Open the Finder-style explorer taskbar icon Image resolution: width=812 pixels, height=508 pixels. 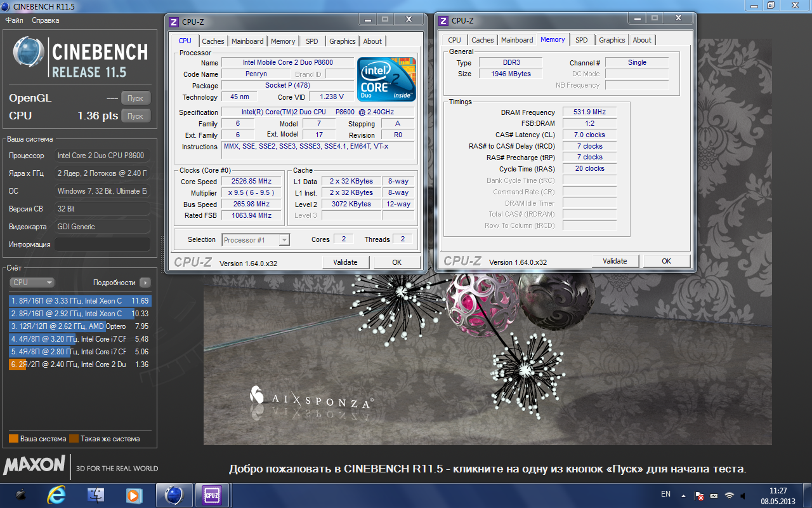tap(96, 495)
